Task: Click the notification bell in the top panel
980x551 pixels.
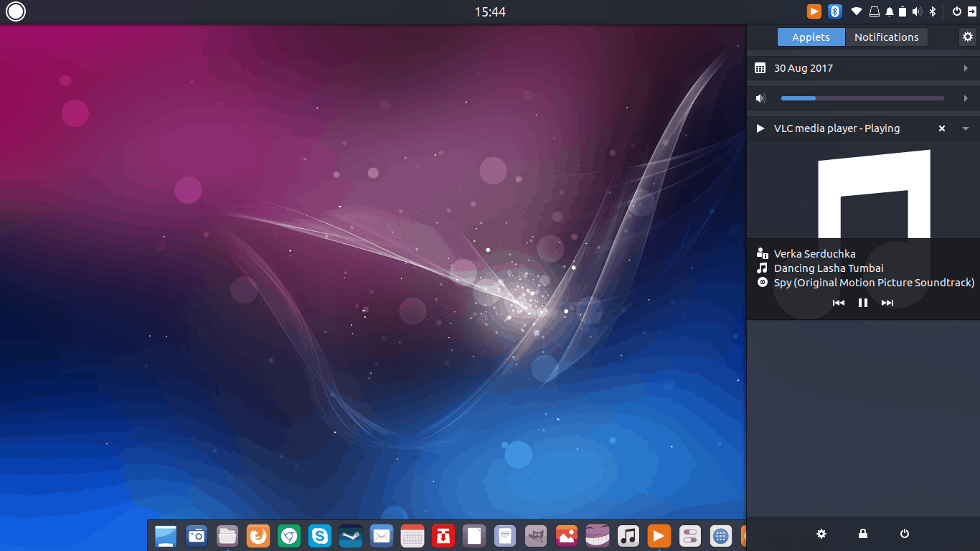Action: (890, 11)
